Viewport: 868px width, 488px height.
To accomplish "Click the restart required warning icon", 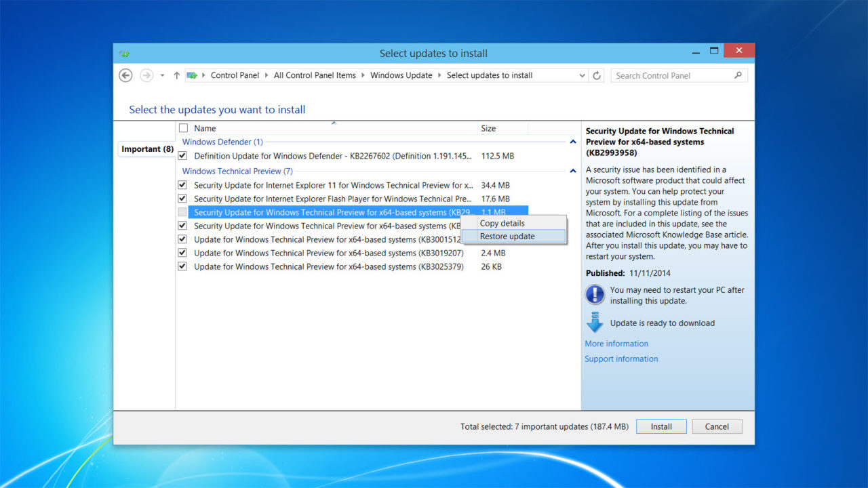I will click(x=595, y=294).
